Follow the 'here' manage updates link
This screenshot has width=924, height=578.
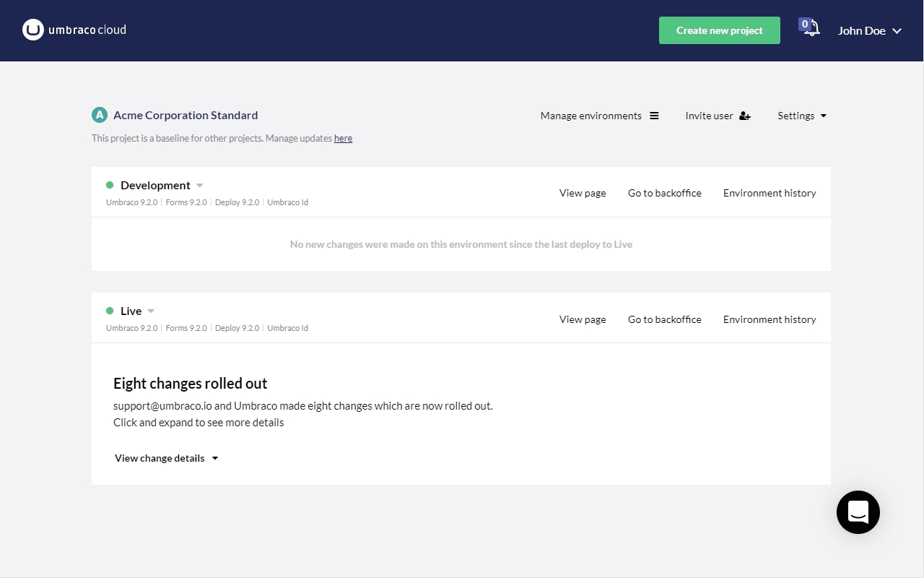coord(343,138)
